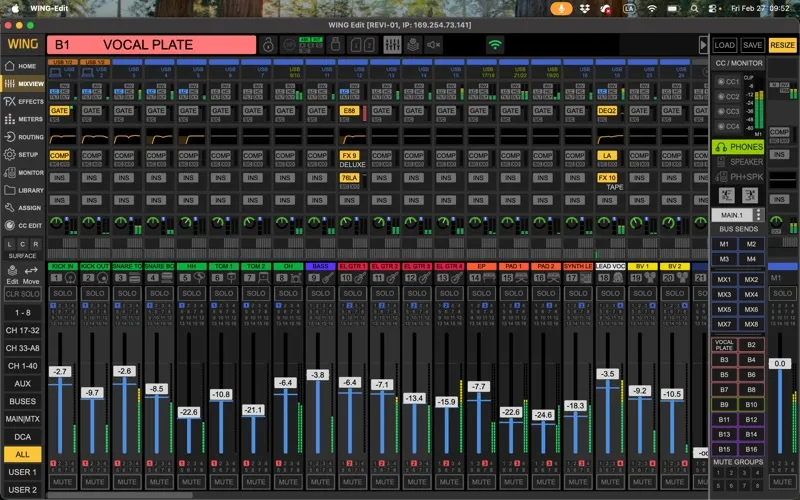Open the SETUP page
The height and width of the screenshot is (500, 800).
pyautogui.click(x=22, y=155)
